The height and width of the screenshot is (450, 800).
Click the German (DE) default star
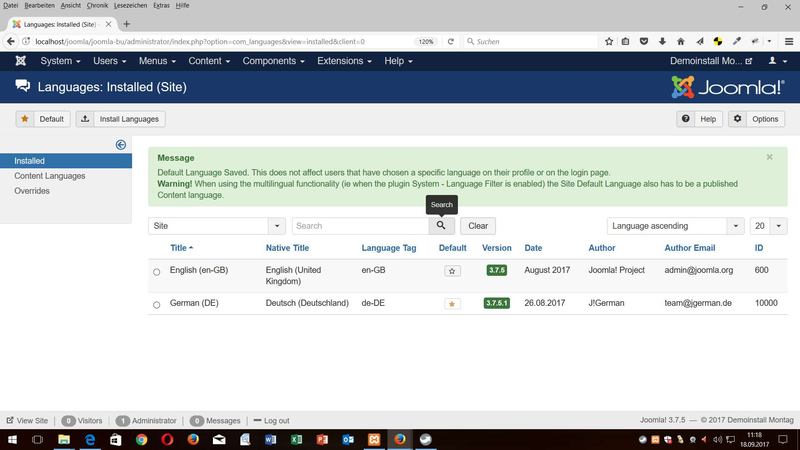coord(452,304)
